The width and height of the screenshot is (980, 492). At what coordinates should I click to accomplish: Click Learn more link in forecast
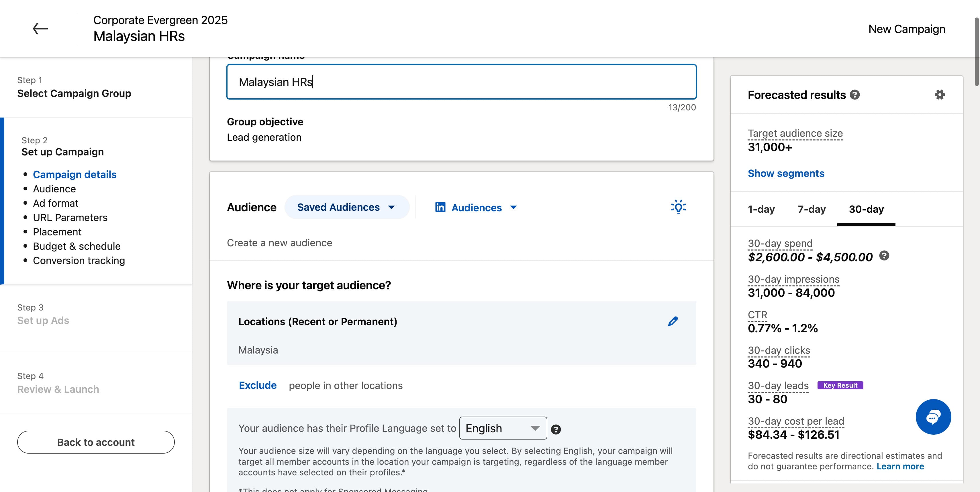click(900, 466)
